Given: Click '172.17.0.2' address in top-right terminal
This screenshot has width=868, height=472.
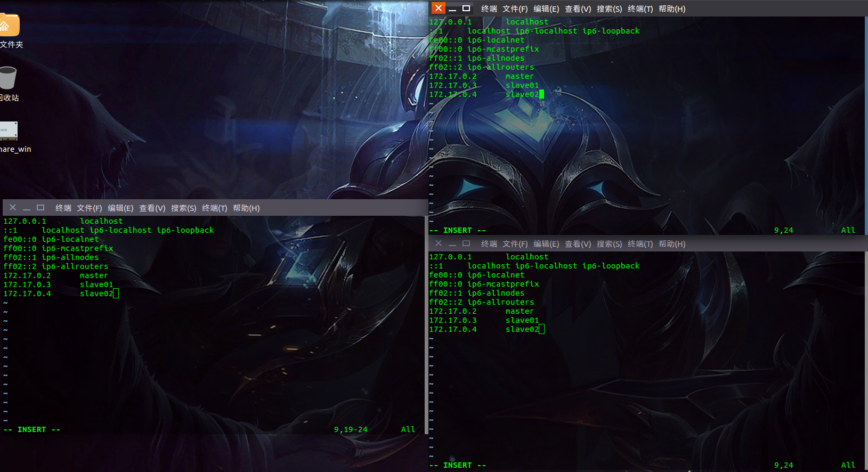Looking at the screenshot, I should click(453, 76).
